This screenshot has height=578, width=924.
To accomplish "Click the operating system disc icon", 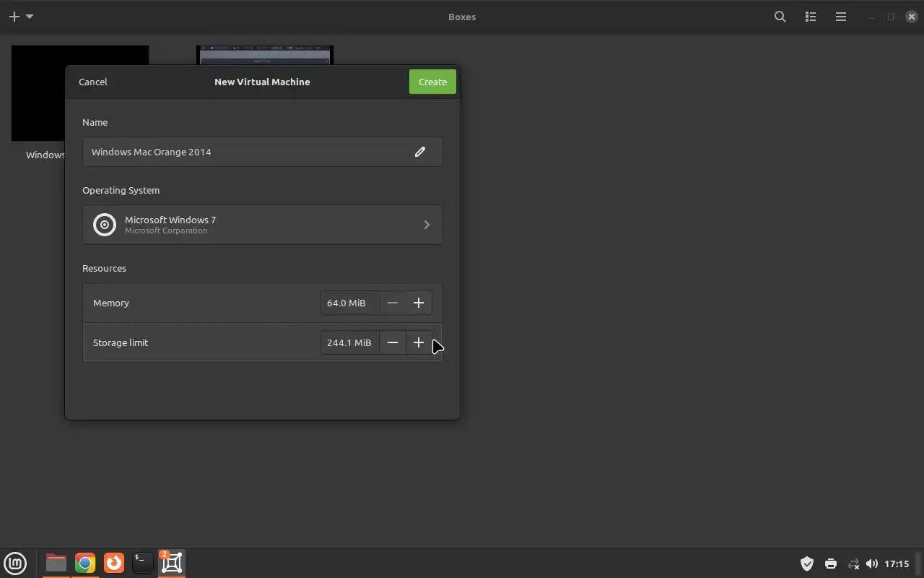I will pyautogui.click(x=105, y=225).
